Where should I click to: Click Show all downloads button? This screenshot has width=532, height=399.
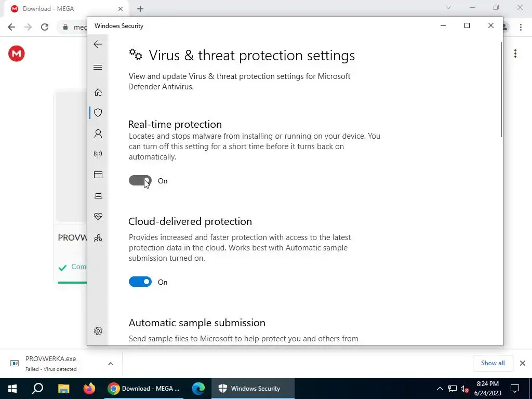pyautogui.click(x=493, y=363)
